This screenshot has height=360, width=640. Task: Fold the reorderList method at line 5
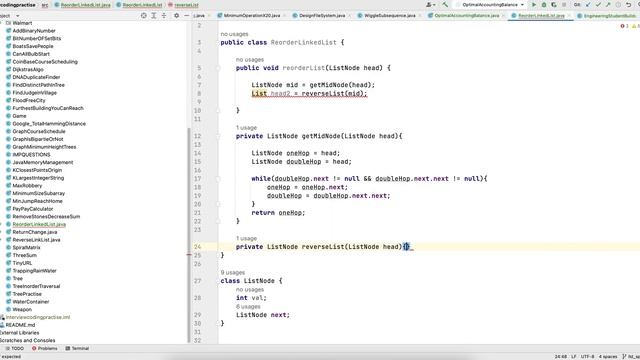tap(218, 68)
